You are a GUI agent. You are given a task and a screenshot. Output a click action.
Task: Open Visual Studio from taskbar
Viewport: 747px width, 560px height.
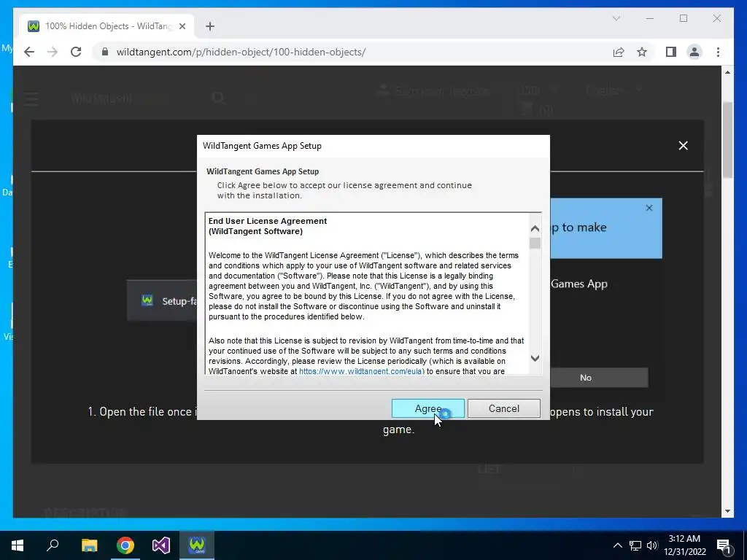coord(161,545)
